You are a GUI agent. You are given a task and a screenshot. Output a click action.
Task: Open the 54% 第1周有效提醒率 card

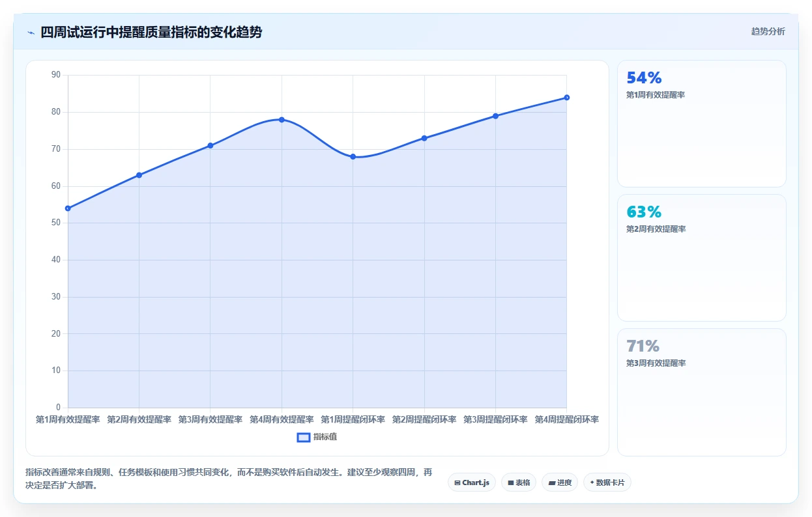pos(701,124)
